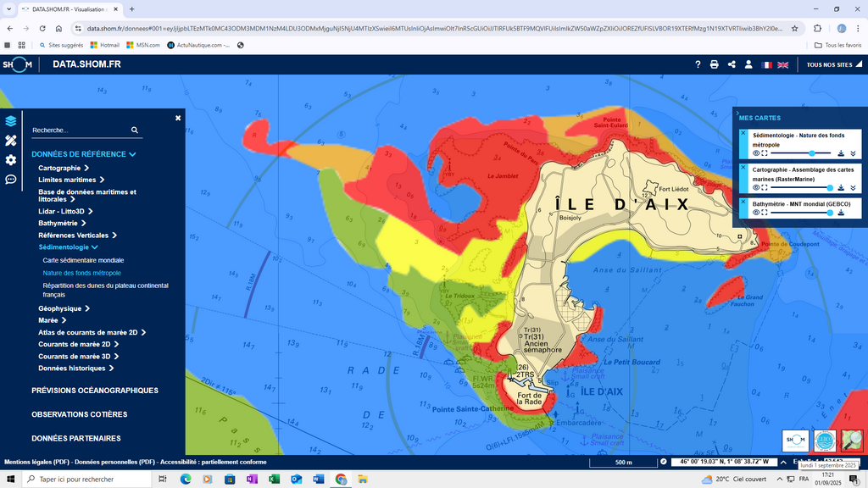
Task: Expand the Cartographie category
Action: 63,168
